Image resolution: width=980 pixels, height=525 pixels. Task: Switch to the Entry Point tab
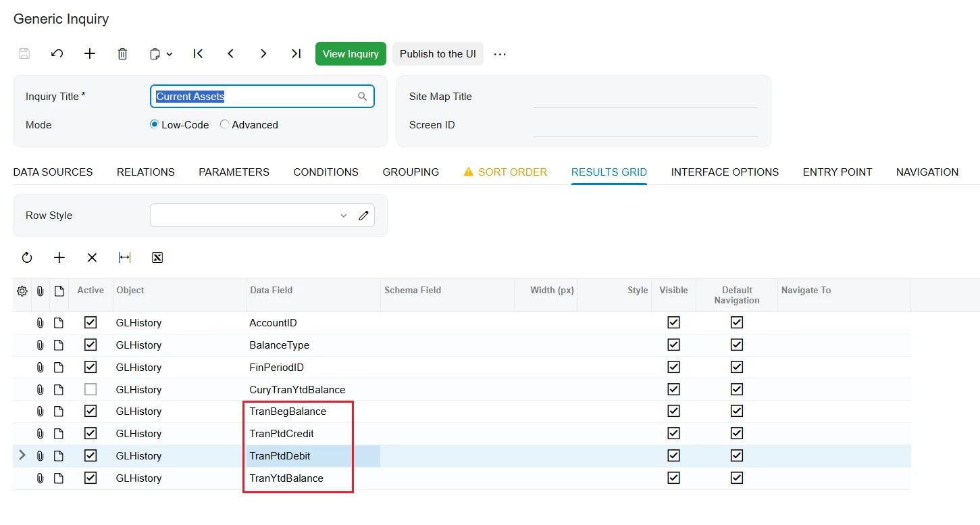(837, 172)
